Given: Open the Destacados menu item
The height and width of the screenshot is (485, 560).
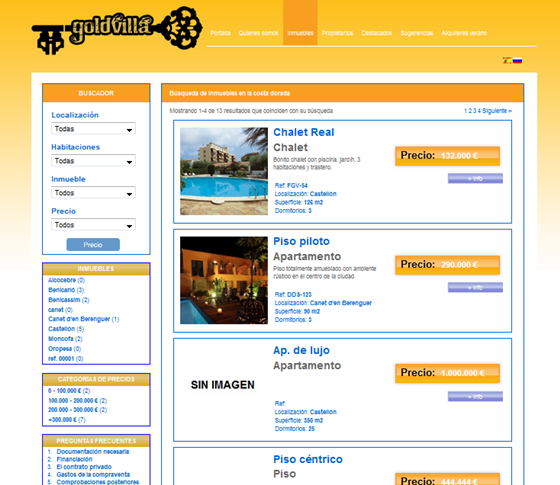Looking at the screenshot, I should coord(376,33).
